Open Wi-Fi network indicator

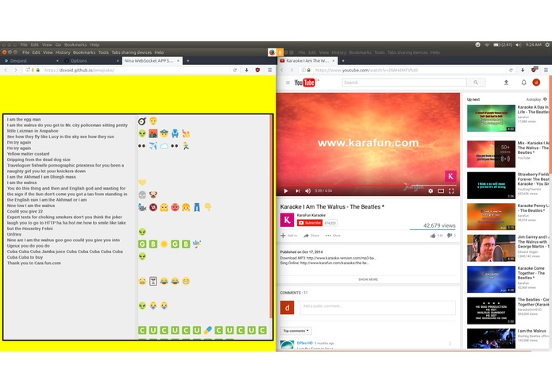point(487,44)
